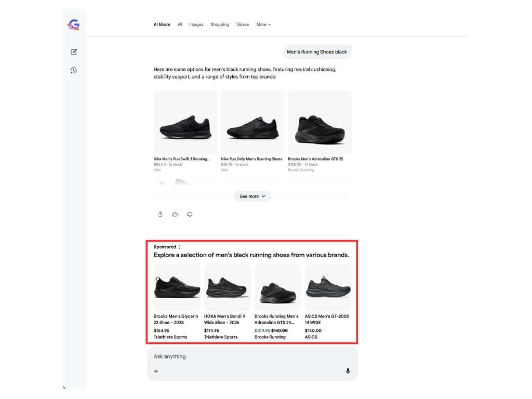Click the Ask anything input field
The width and height of the screenshot is (532, 399).
point(252,356)
